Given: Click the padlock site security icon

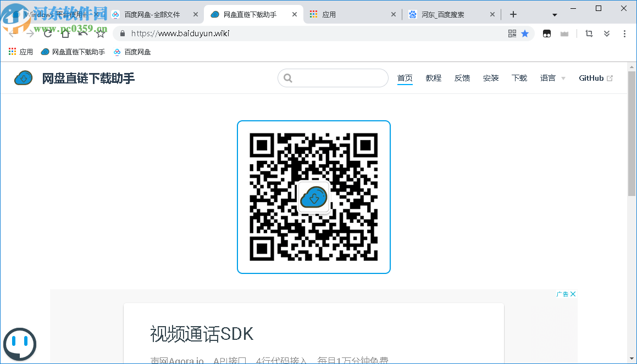Looking at the screenshot, I should pyautogui.click(x=122, y=33).
